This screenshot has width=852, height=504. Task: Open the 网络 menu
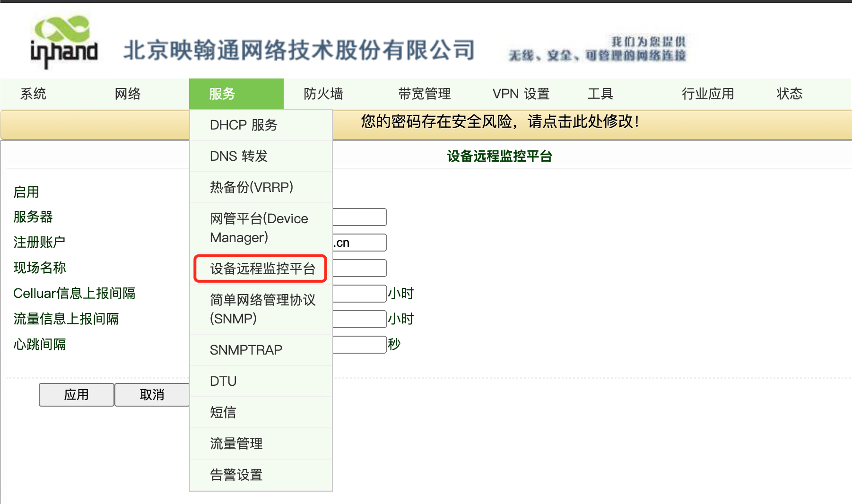128,94
